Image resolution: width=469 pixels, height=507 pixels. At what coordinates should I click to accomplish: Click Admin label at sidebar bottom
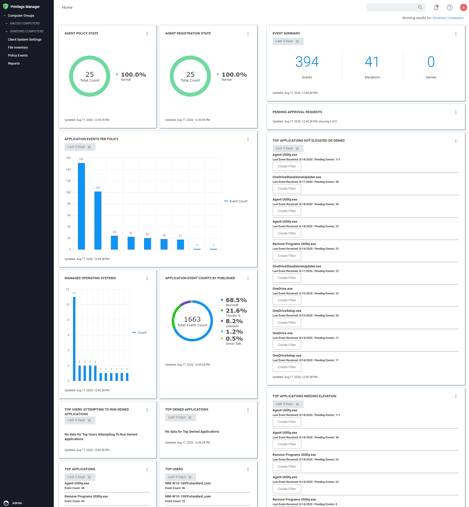point(17,503)
